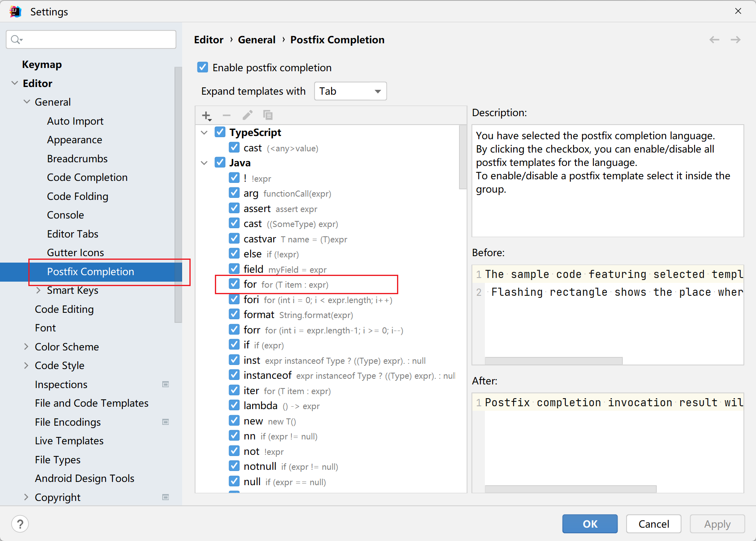Select Live Templates in the settings tree
Viewport: 756px width, 541px height.
coord(69,441)
